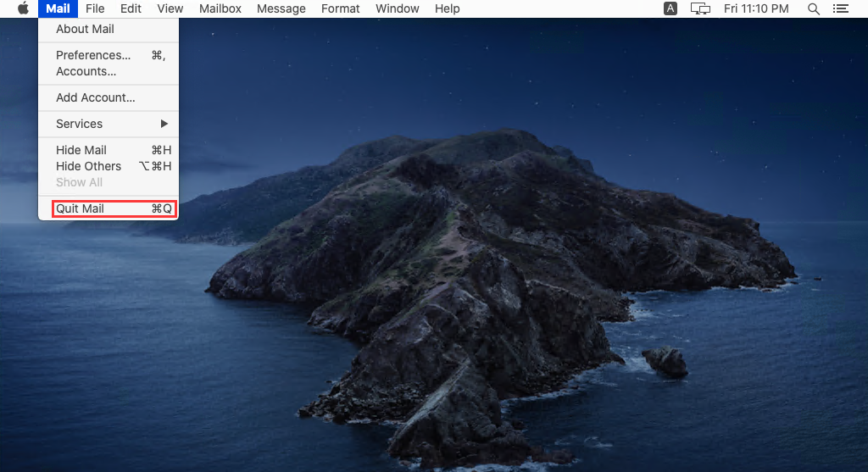Open the View menu
The image size is (868, 472).
tap(170, 8)
